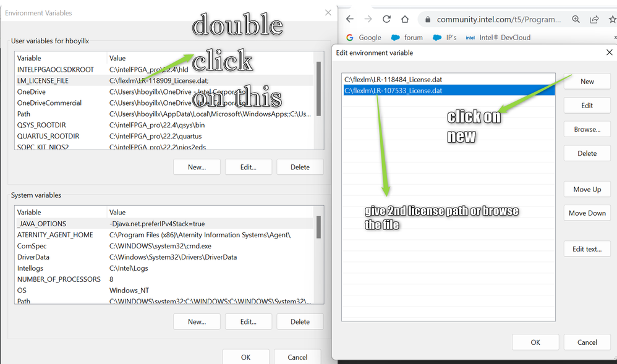
Task: Click the user variables list scrollbar
Action: click(x=319, y=88)
